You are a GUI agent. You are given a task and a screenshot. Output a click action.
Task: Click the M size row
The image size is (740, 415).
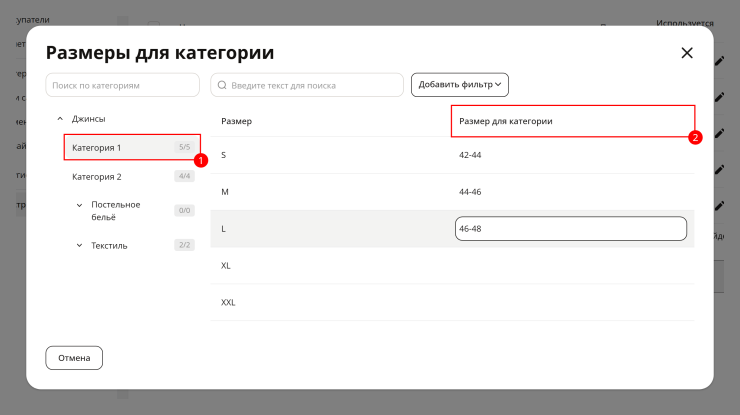coord(452,192)
